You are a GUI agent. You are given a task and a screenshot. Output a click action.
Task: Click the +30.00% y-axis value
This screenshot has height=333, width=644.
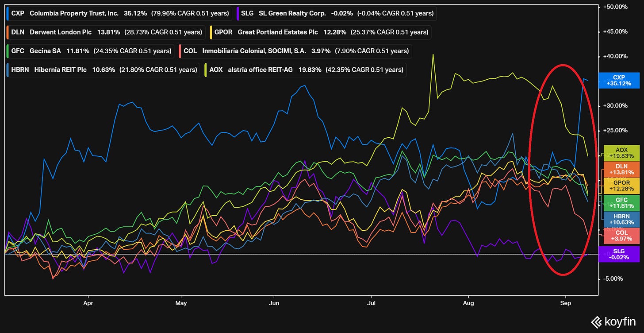pos(616,106)
